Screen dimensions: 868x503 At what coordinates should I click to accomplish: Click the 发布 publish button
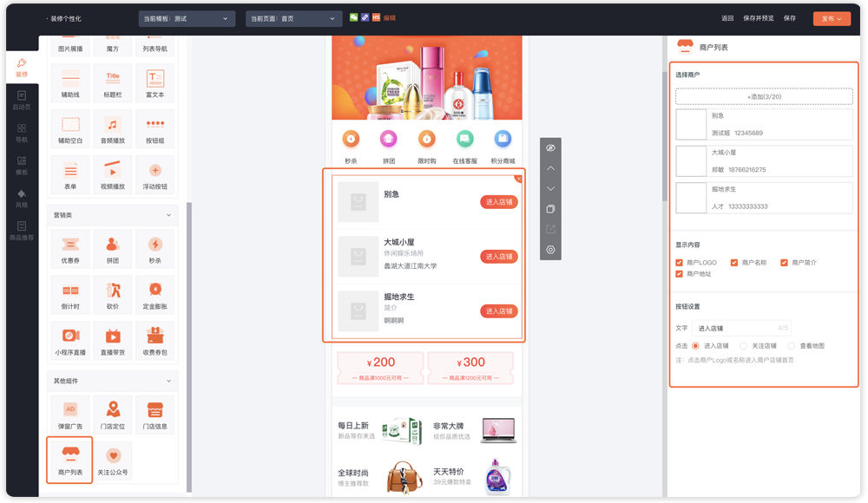[x=832, y=18]
